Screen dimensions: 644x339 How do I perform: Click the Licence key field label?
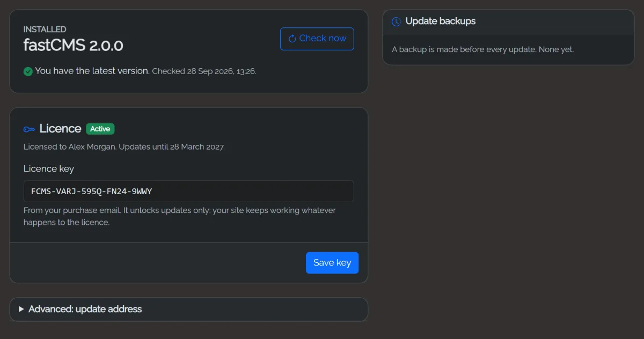[x=49, y=168]
